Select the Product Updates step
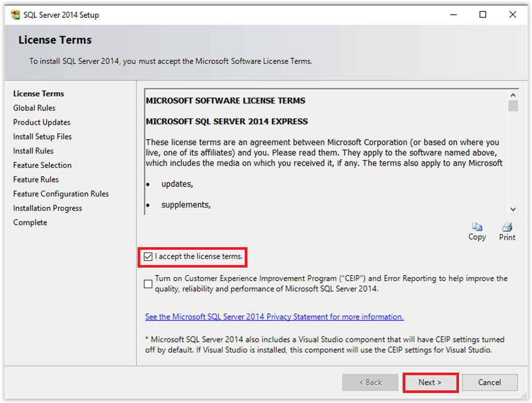This screenshot has height=403, width=532. click(x=41, y=122)
